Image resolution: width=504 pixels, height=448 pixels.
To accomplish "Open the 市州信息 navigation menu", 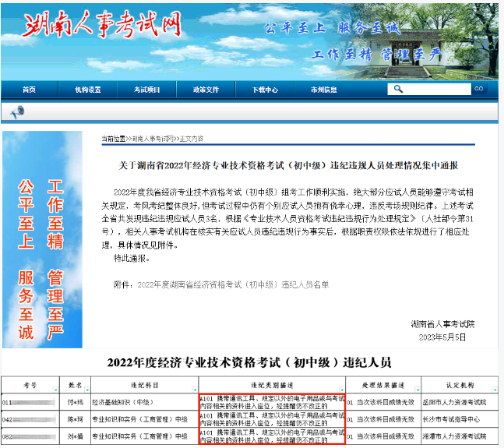I will [x=323, y=90].
